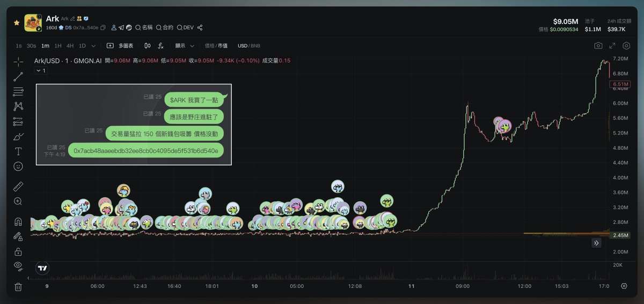This screenshot has width=644, height=304.
Task: Collapse the indicator legend chevron showing 1
Action: pos(40,71)
